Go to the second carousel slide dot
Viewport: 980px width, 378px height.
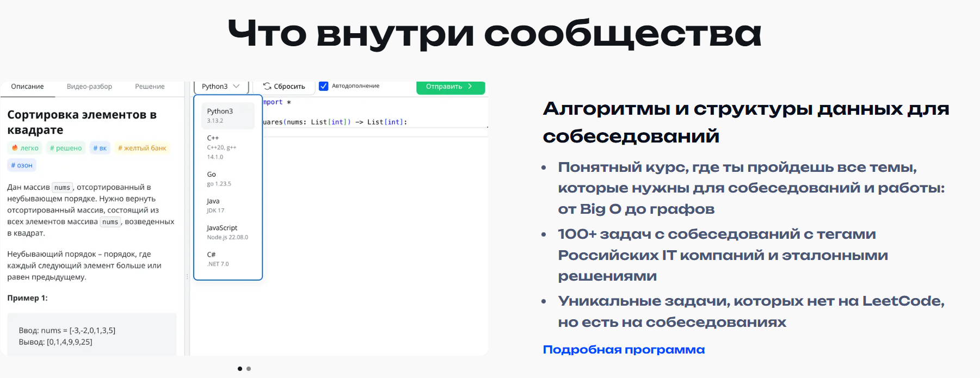click(x=249, y=369)
